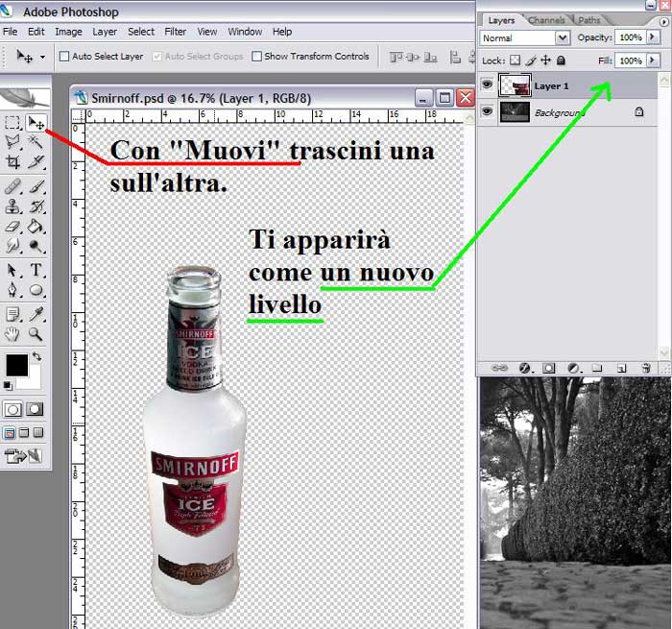This screenshot has width=672, height=629.
Task: Select Layer 1 thumbnail in Layers panel
Action: 516,85
